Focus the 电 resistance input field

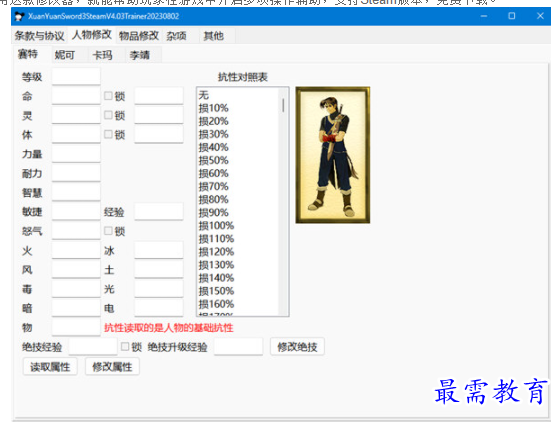159,308
